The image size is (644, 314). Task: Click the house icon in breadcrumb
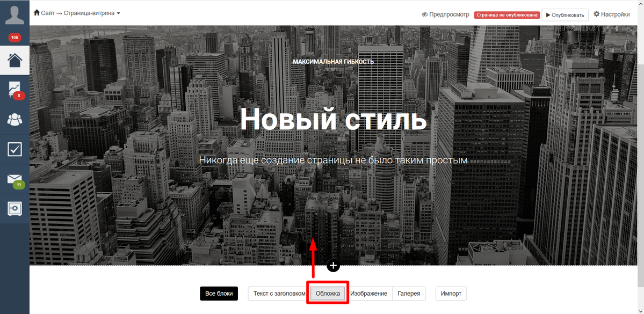coord(37,13)
